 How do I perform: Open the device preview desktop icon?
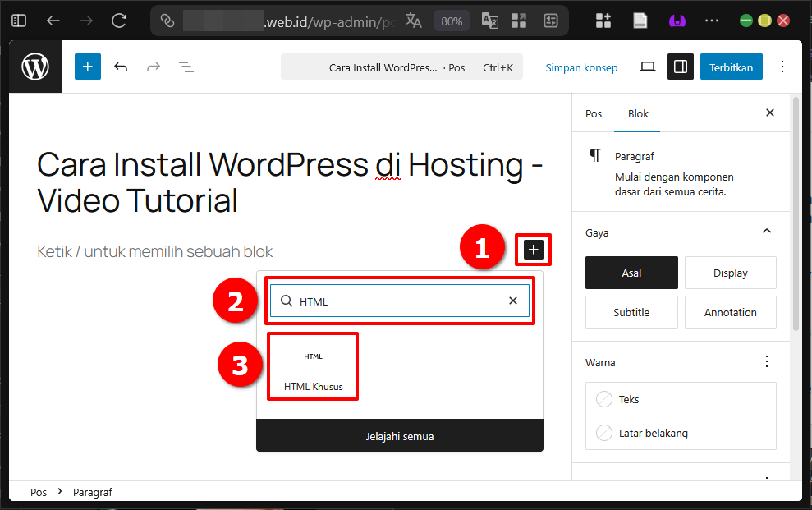coord(647,67)
